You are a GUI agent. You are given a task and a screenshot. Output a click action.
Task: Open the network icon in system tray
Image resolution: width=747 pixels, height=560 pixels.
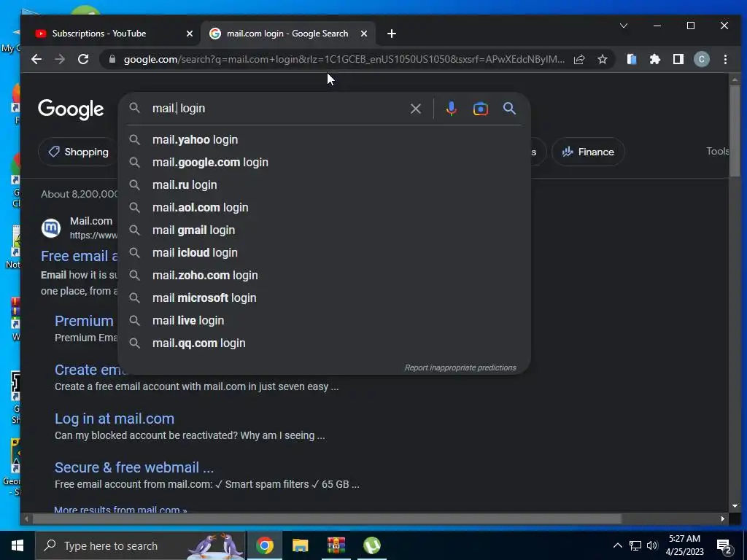635,545
